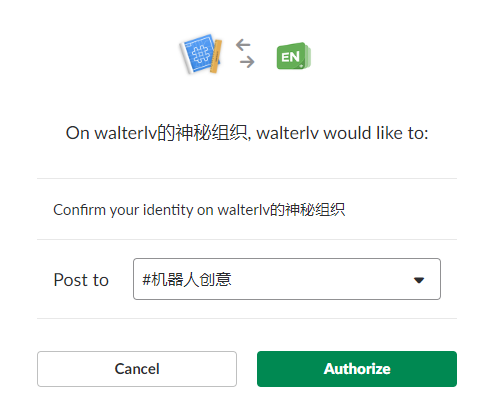The height and width of the screenshot is (414, 495).
Task: Click the blue blueprint workspace icon
Action: [201, 53]
